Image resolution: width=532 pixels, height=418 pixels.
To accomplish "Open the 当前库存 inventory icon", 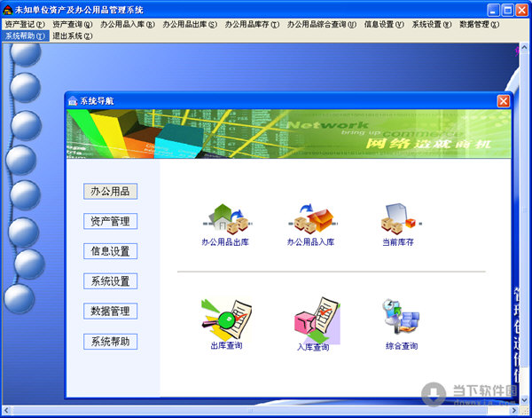I will (401, 219).
